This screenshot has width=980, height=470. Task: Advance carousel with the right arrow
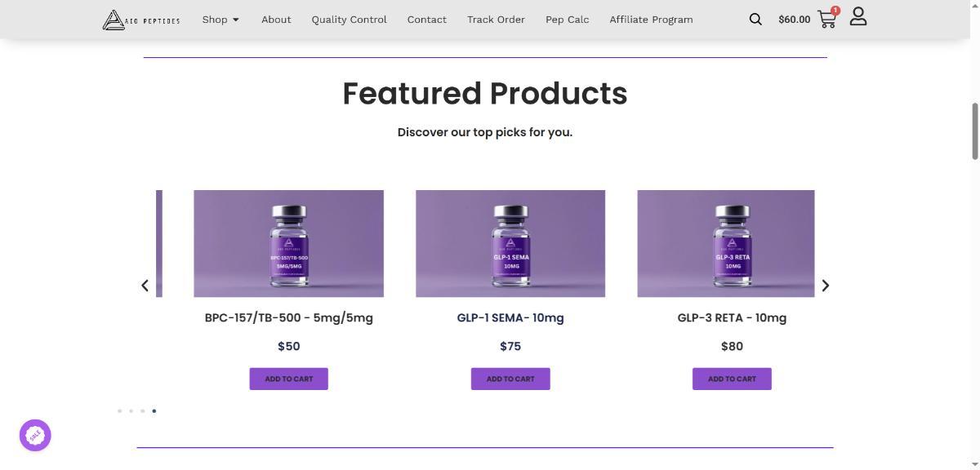tap(825, 286)
